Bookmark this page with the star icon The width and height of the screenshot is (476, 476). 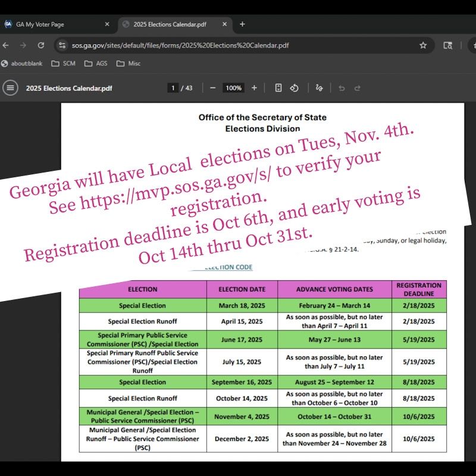click(423, 45)
